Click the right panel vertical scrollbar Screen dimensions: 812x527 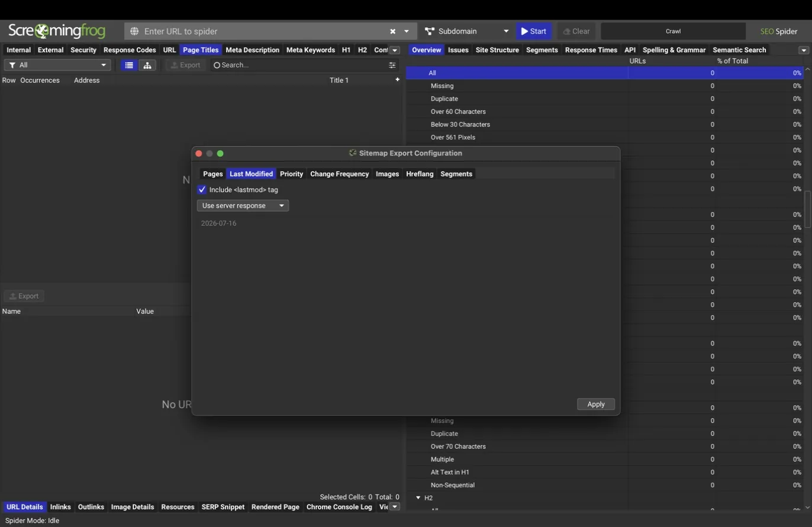pyautogui.click(x=808, y=209)
